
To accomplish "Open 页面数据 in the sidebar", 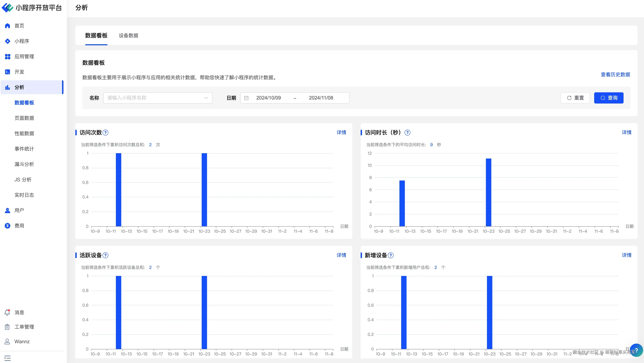I will click(24, 118).
